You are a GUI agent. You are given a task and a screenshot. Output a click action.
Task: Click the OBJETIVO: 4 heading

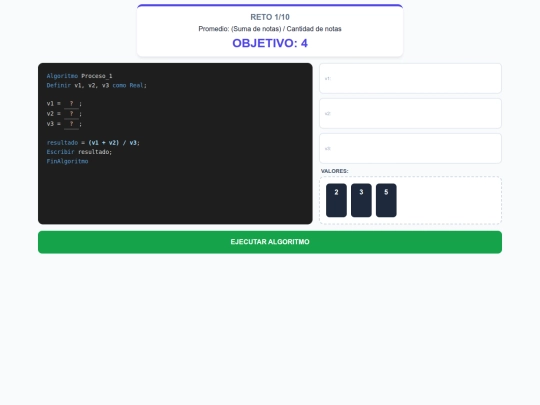pyautogui.click(x=270, y=43)
